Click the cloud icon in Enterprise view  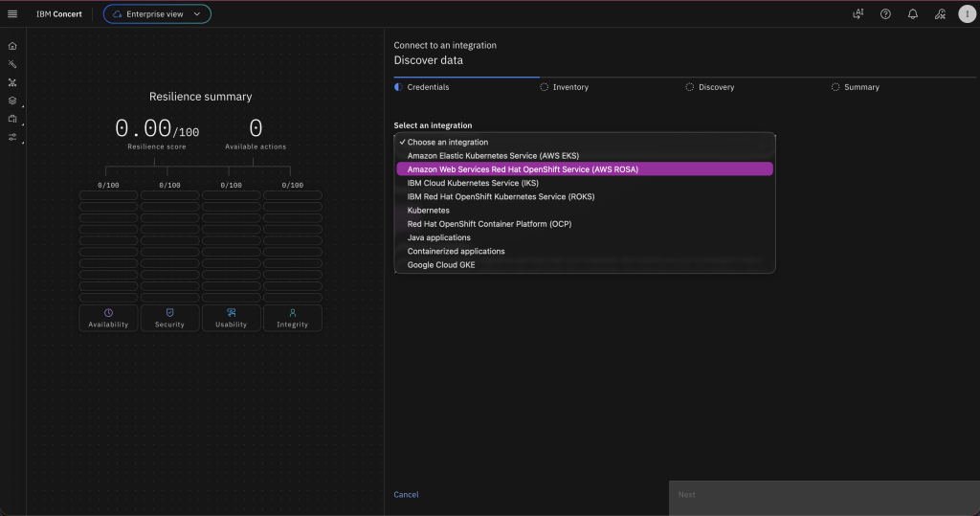pos(117,13)
